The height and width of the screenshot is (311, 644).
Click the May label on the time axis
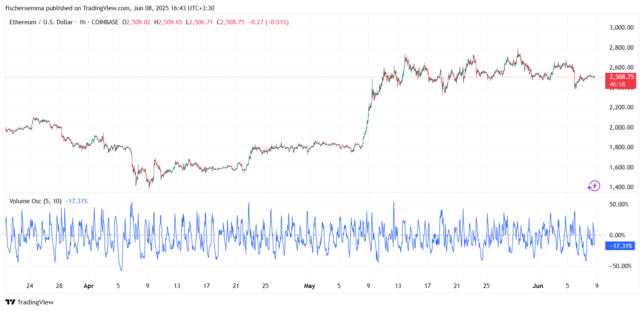coord(310,285)
